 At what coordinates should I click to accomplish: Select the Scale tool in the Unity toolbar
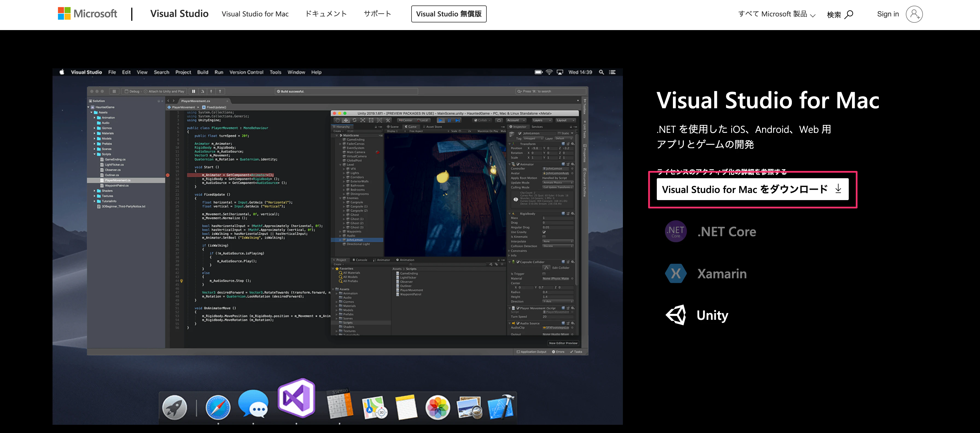(x=363, y=120)
